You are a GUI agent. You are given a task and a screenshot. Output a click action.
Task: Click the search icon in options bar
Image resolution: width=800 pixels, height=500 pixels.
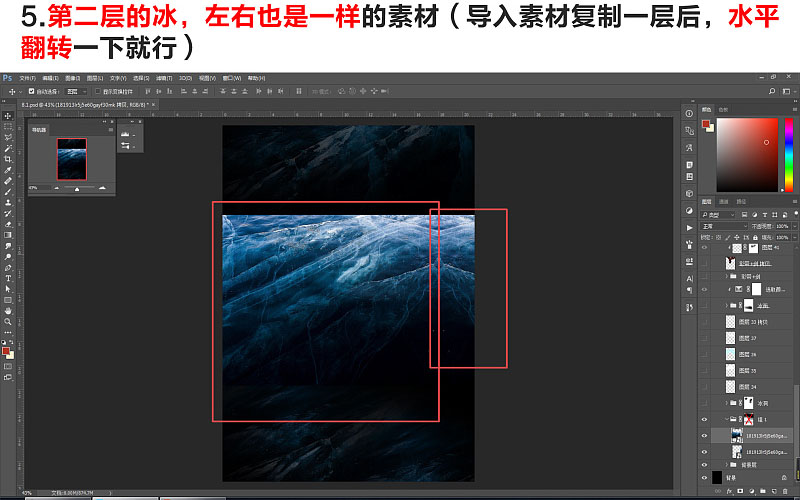click(x=772, y=91)
